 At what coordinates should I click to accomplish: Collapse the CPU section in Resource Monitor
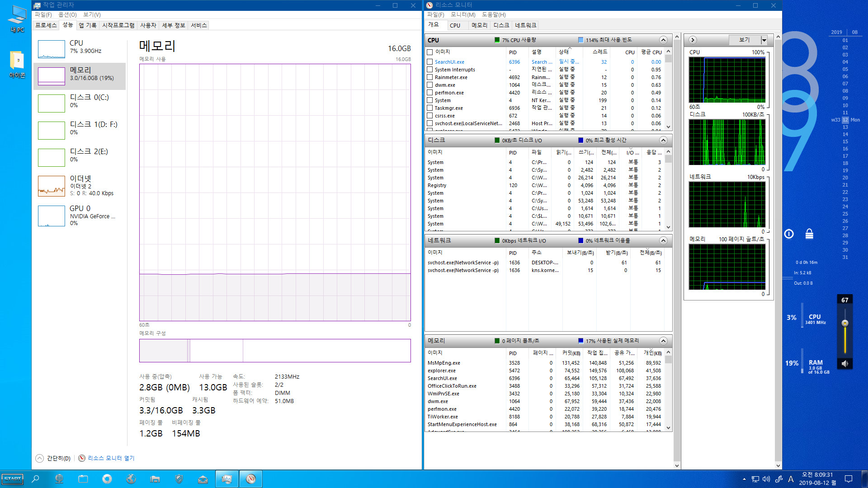(663, 40)
